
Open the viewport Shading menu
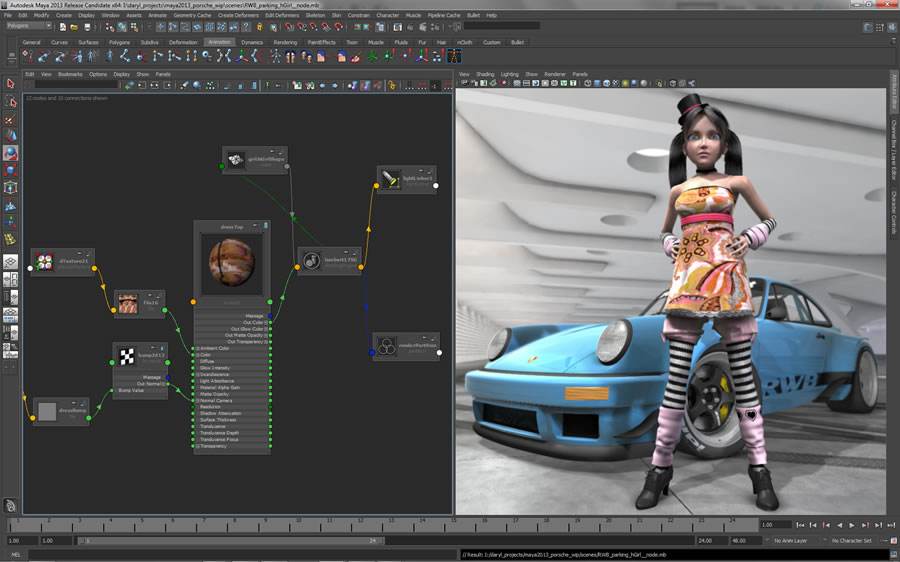coord(485,74)
